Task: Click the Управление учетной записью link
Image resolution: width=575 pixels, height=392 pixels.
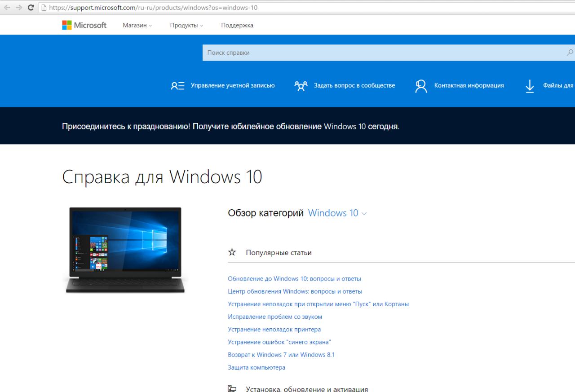Action: click(x=233, y=85)
